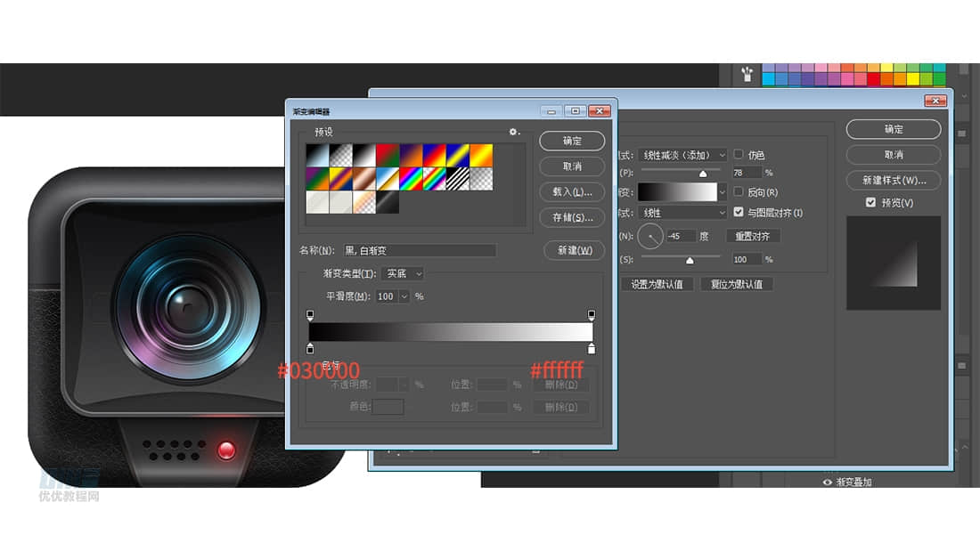Confirm the Layer Style dialog with 确定
Viewport: 980px width, 551px height.
894,129
